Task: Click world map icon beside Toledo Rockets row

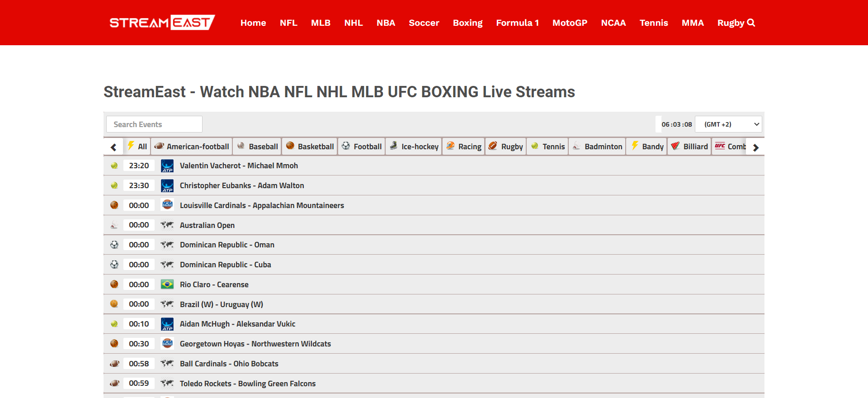Action: coord(167,383)
